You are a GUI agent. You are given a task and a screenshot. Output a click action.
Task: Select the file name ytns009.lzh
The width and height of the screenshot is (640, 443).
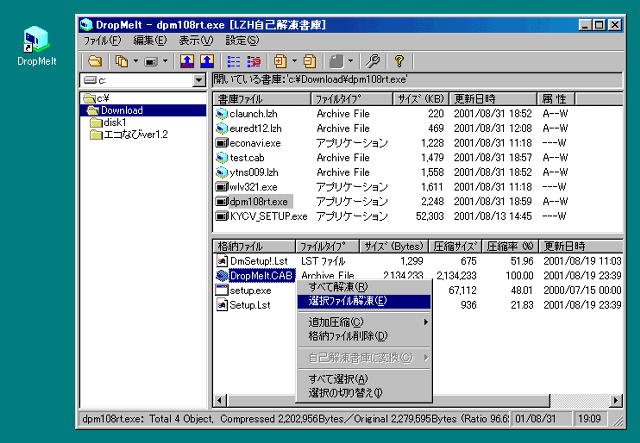(254, 172)
